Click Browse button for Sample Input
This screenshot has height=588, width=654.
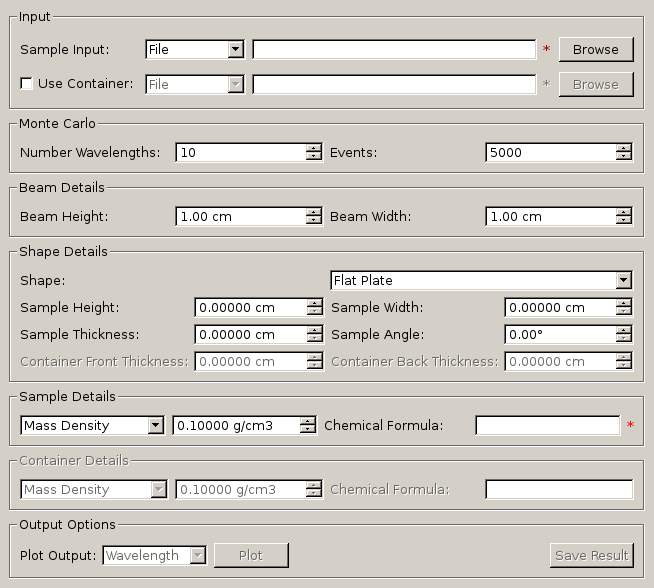596,49
